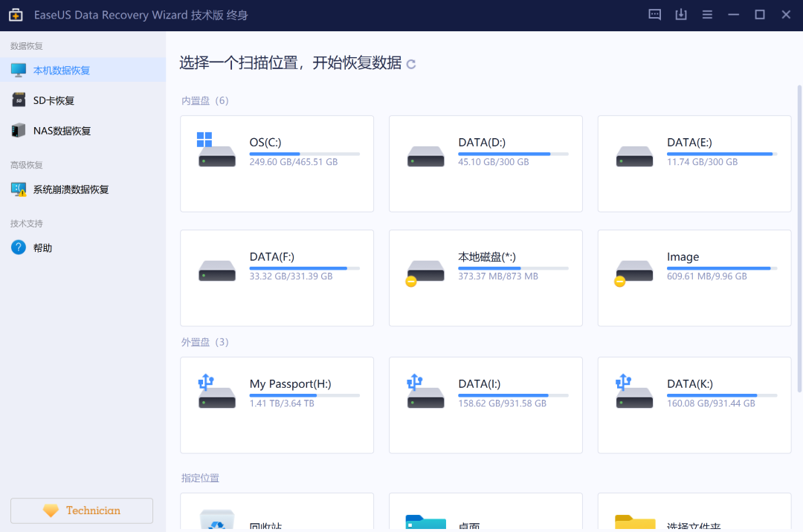This screenshot has height=532, width=803.
Task: Click the Technician license button
Action: pos(82,510)
